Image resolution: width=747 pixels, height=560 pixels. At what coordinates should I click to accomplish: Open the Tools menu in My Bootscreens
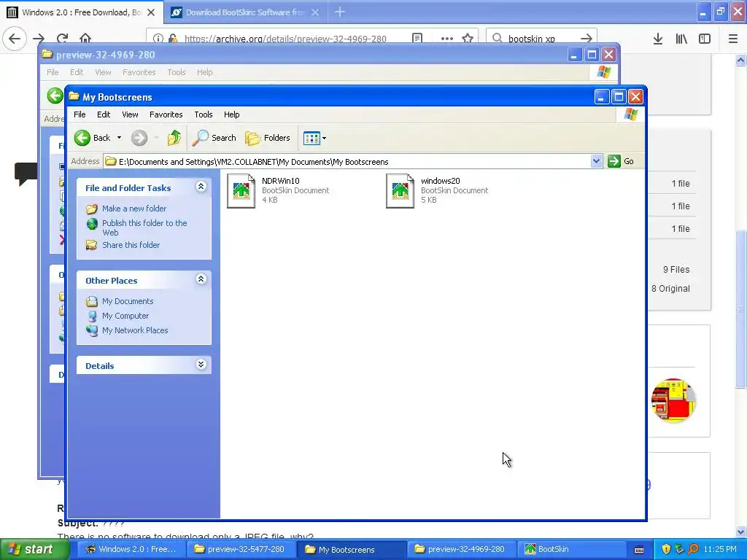pos(203,114)
